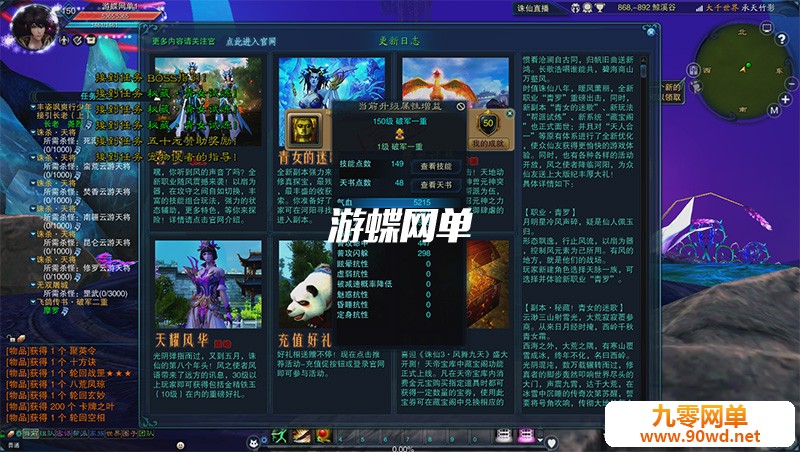Image resolution: width=800 pixels, height=452 pixels.
Task: Click the 868,-892 鲸溪谷 coordinates text
Action: (x=646, y=8)
